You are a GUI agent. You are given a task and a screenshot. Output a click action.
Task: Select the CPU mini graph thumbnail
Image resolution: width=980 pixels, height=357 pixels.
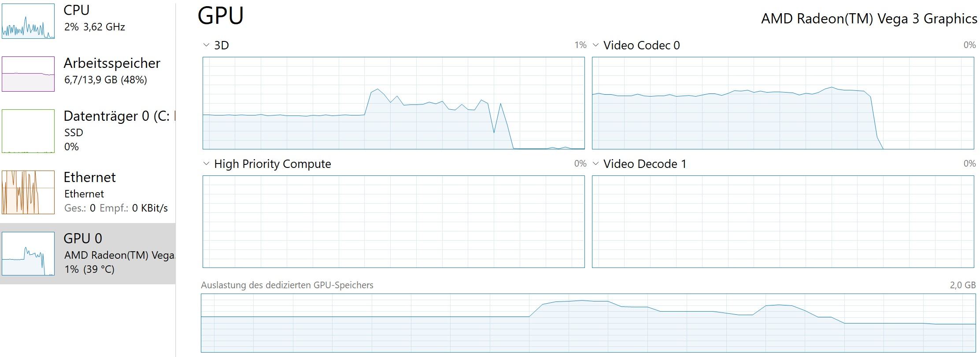pyautogui.click(x=28, y=21)
